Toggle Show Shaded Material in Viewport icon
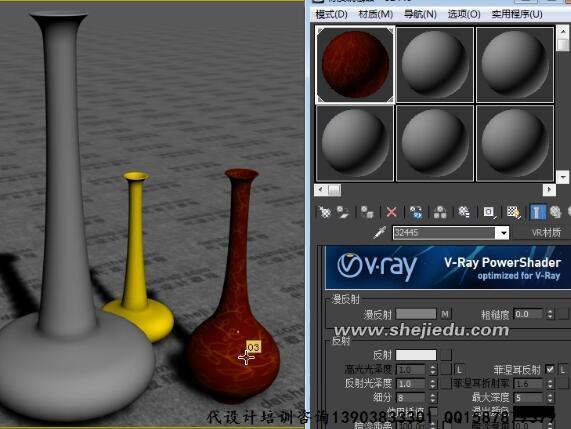The image size is (571, 429). click(513, 212)
